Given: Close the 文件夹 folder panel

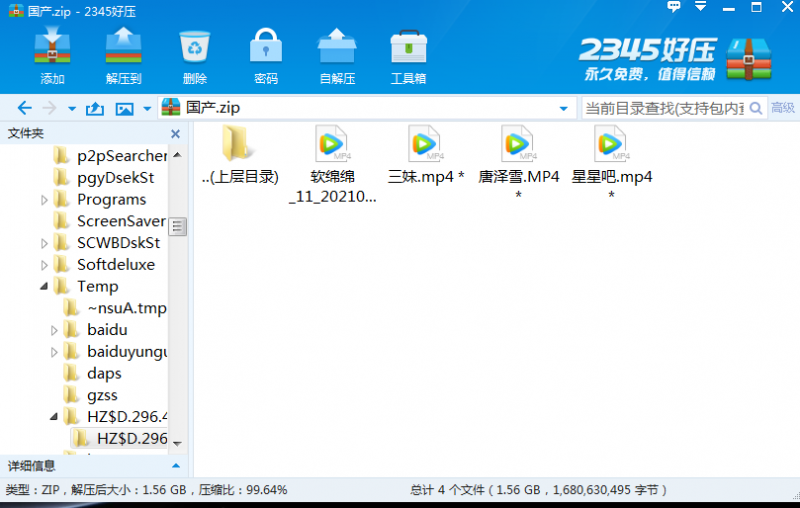Looking at the screenshot, I should tap(175, 133).
